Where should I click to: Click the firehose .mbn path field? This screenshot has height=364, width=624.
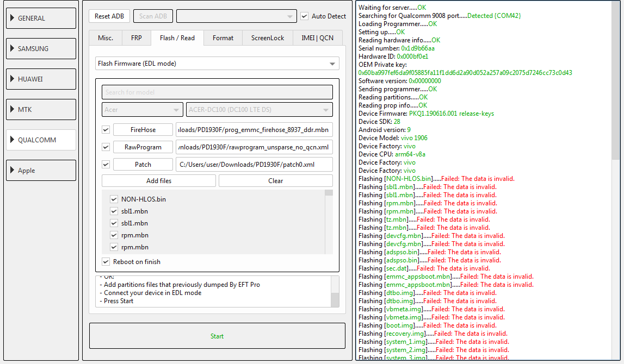(254, 129)
